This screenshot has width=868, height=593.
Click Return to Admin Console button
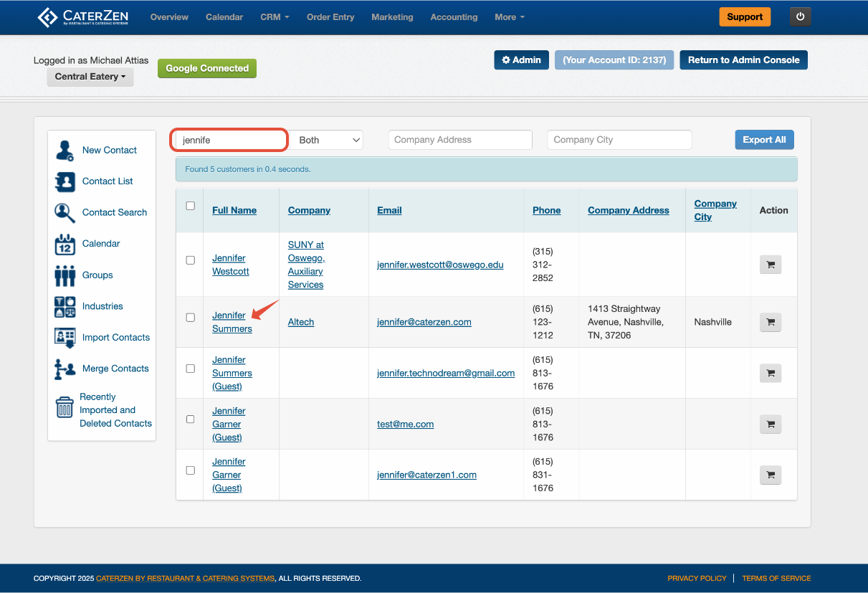point(744,60)
